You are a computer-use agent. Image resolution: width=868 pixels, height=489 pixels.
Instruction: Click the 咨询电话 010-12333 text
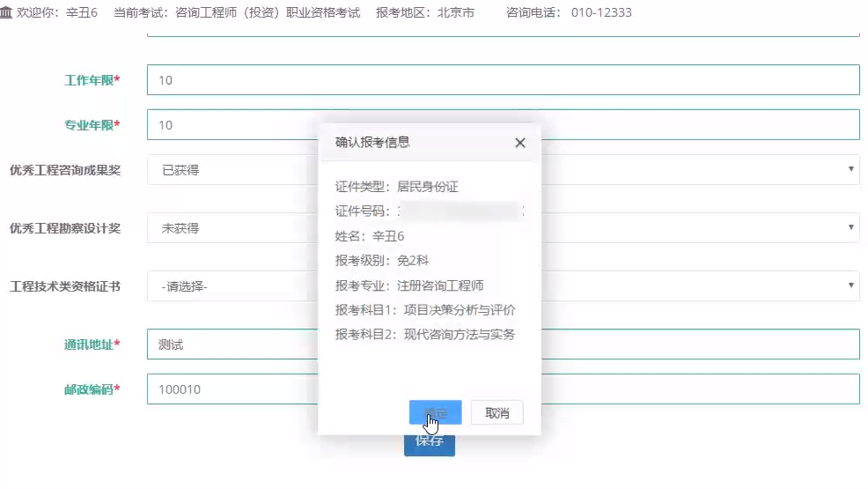[569, 12]
